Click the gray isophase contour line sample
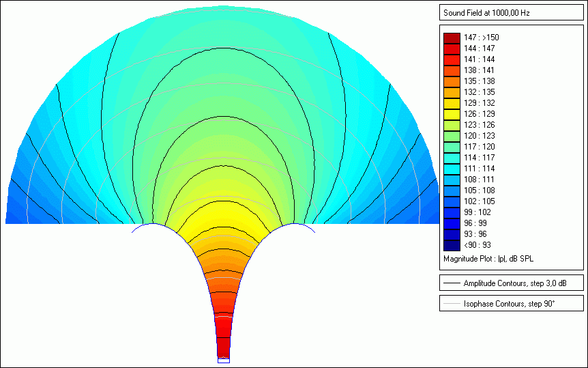Viewport: 588px width, 368px height. [x=452, y=304]
